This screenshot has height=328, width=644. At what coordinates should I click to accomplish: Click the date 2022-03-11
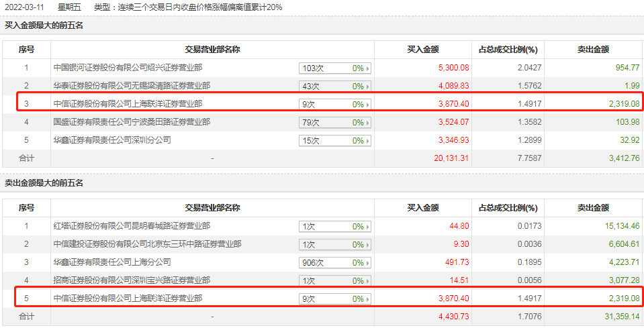point(24,7)
